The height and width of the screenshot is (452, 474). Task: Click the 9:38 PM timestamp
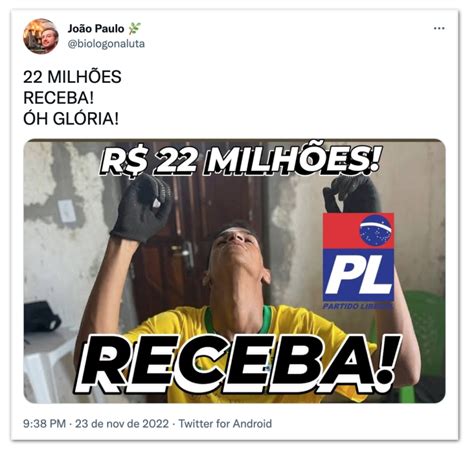coord(44,424)
